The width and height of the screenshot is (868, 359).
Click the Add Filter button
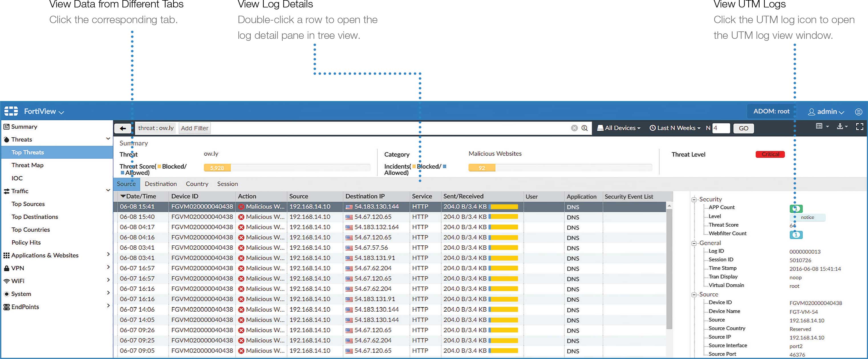(x=194, y=128)
